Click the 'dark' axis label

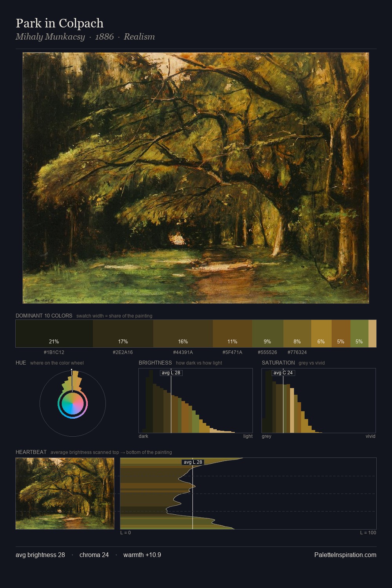143,436
